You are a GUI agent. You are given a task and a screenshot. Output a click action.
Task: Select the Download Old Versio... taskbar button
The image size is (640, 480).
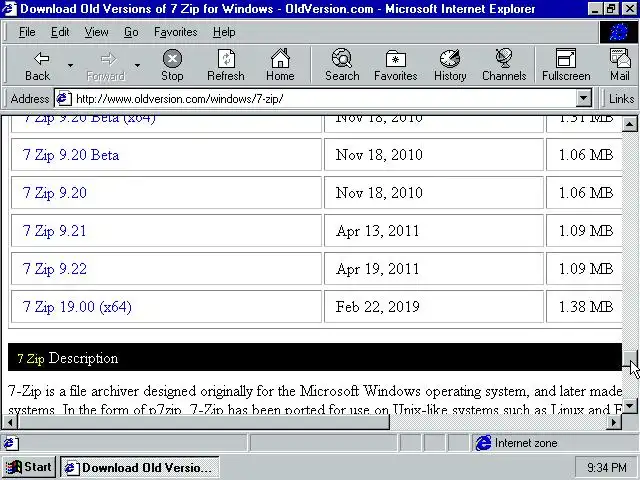pyautogui.click(x=140, y=467)
